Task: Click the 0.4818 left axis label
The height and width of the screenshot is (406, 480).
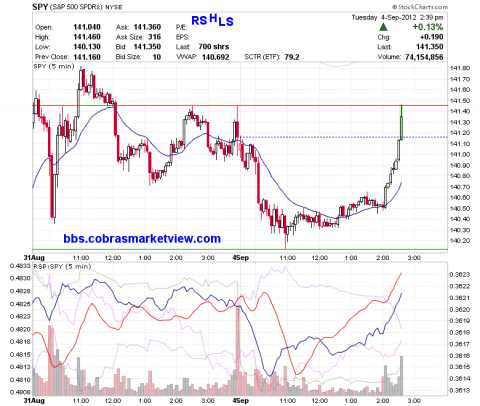Action: [x=20, y=342]
